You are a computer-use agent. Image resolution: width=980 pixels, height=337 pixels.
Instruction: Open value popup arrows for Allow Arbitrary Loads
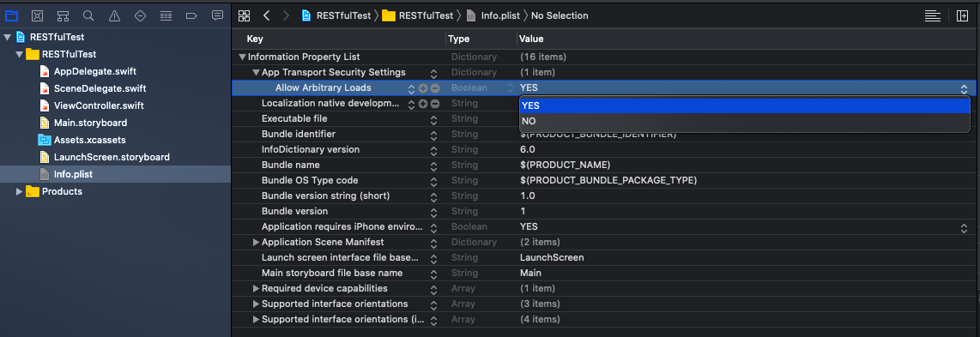click(965, 88)
